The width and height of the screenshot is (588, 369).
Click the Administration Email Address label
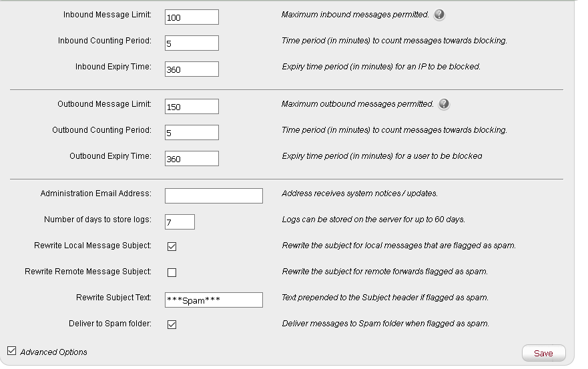coord(96,194)
